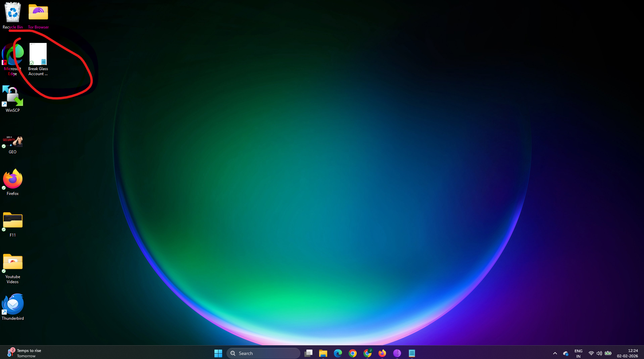644x359 pixels.
Task: Expand the hidden system tray icons chevron
Action: pos(555,353)
